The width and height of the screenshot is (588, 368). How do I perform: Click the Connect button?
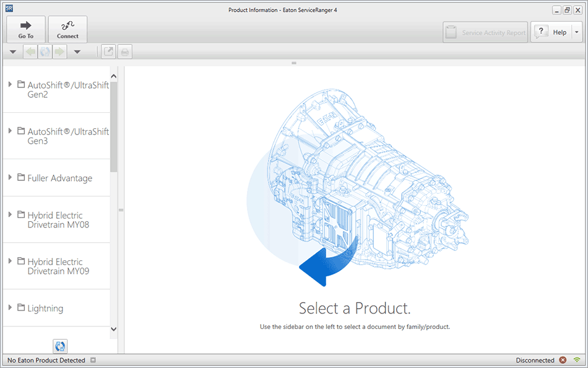(x=67, y=29)
